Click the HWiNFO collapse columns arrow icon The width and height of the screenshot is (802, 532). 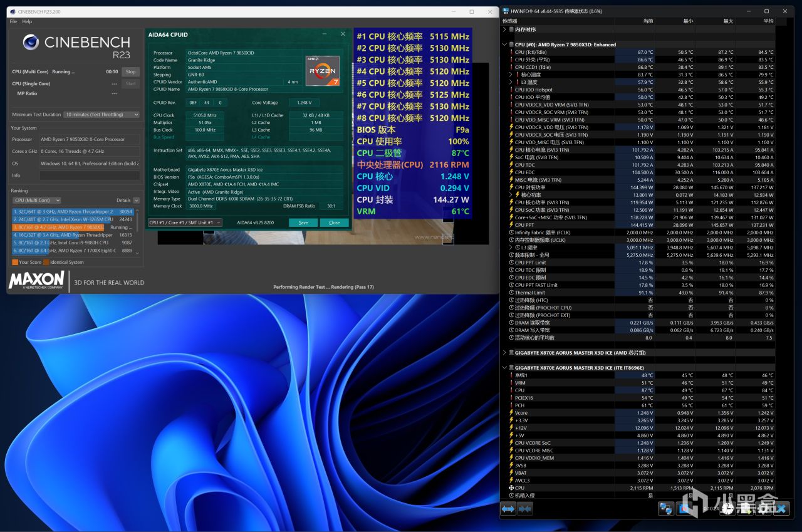pyautogui.click(x=525, y=509)
